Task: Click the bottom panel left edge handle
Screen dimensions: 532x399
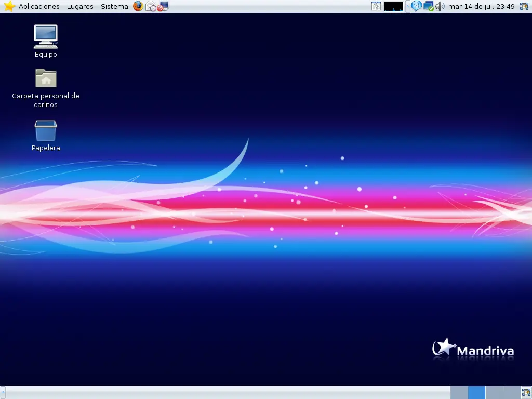Action: click(3, 393)
